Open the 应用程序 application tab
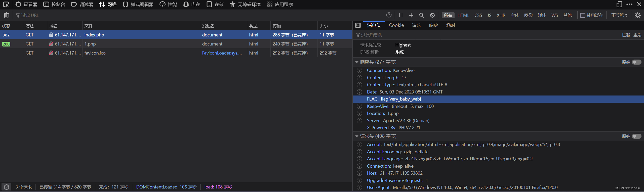The width and height of the screenshot is (644, 192). pyautogui.click(x=280, y=5)
